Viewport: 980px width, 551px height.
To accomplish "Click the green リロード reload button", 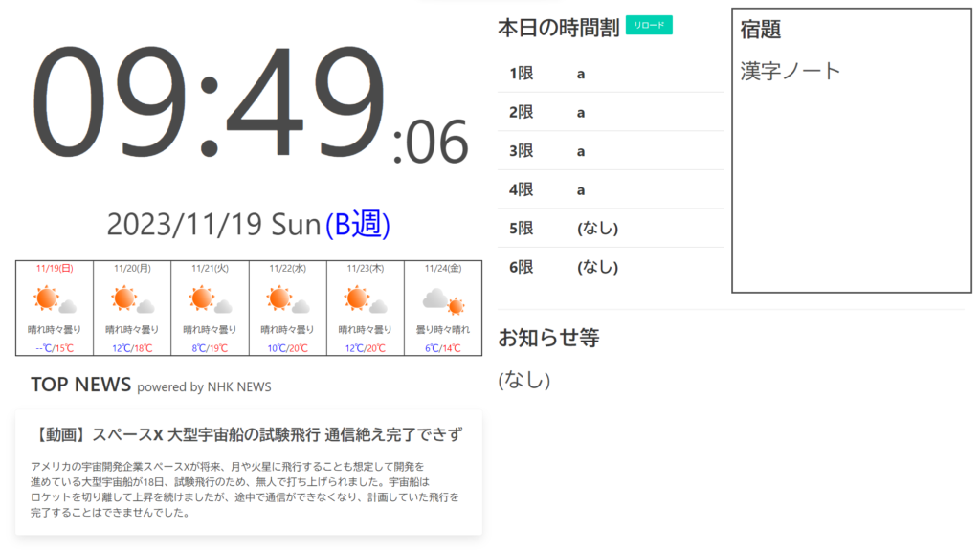I will (x=649, y=26).
